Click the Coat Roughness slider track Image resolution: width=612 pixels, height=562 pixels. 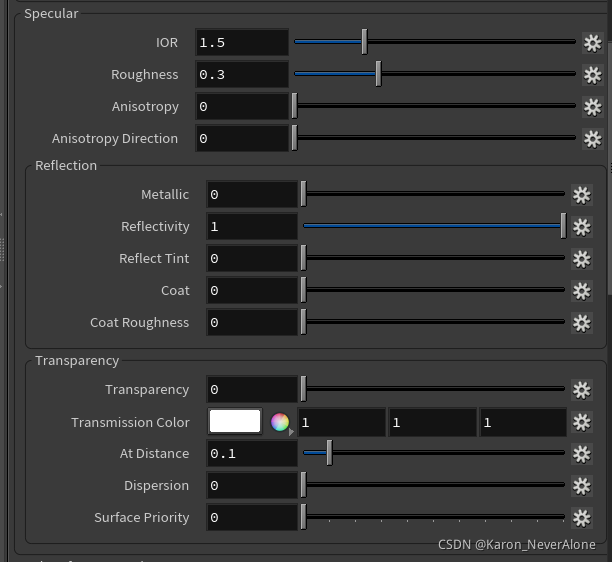(434, 322)
